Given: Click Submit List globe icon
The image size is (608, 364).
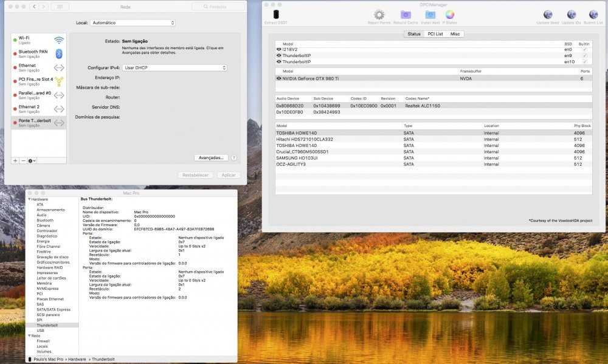Looking at the screenshot, I should click(593, 15).
